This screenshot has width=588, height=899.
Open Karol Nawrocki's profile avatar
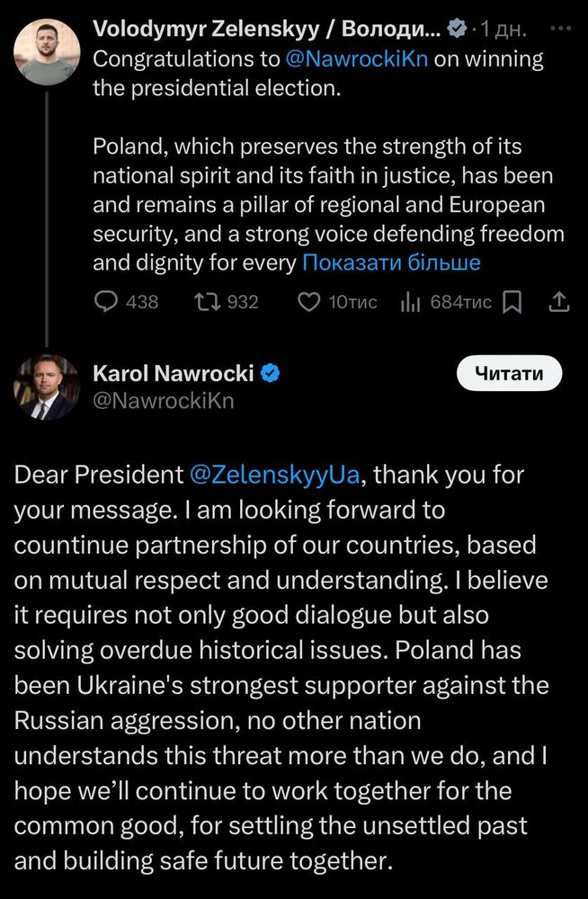(x=46, y=387)
